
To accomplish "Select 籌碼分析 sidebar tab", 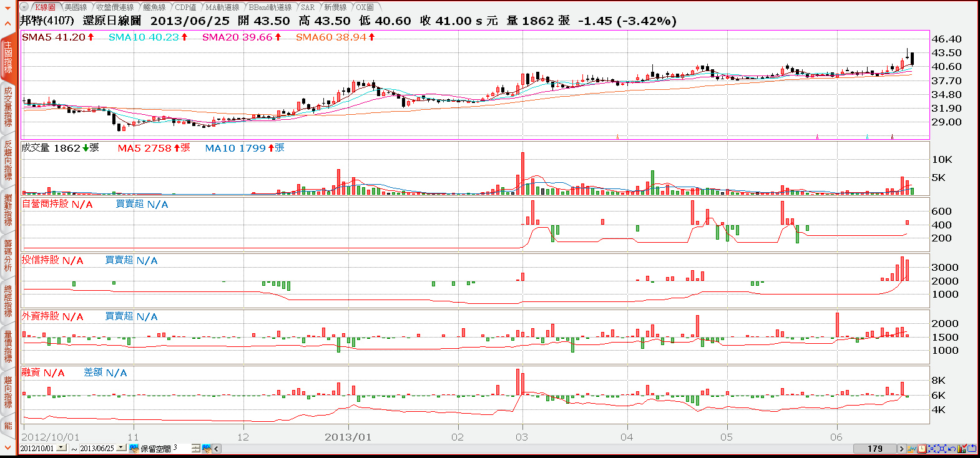I will pos(7,256).
